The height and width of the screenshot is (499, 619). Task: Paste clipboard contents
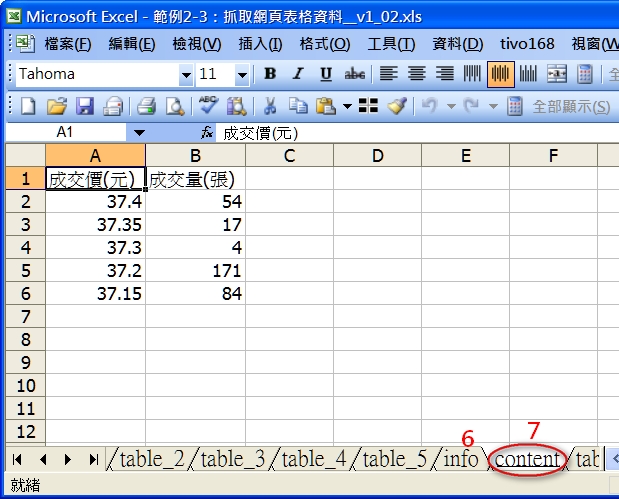[x=326, y=106]
